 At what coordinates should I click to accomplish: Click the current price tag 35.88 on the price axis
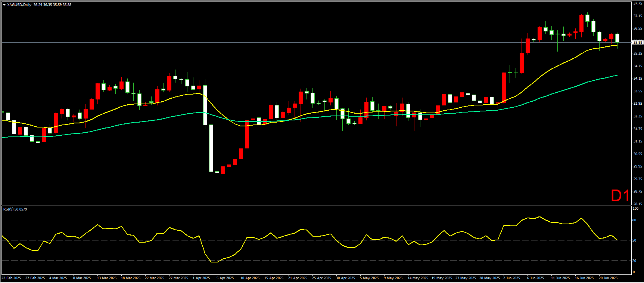click(x=637, y=43)
